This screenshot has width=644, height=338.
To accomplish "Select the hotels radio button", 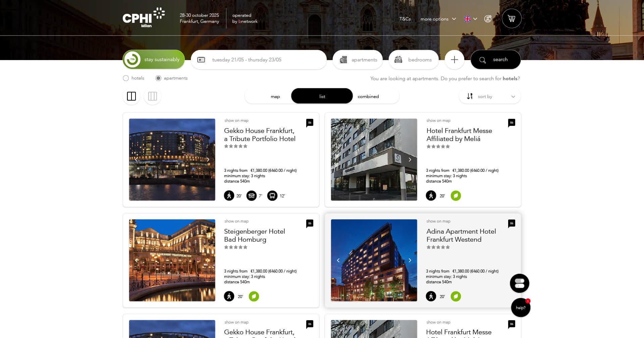I will (x=126, y=78).
